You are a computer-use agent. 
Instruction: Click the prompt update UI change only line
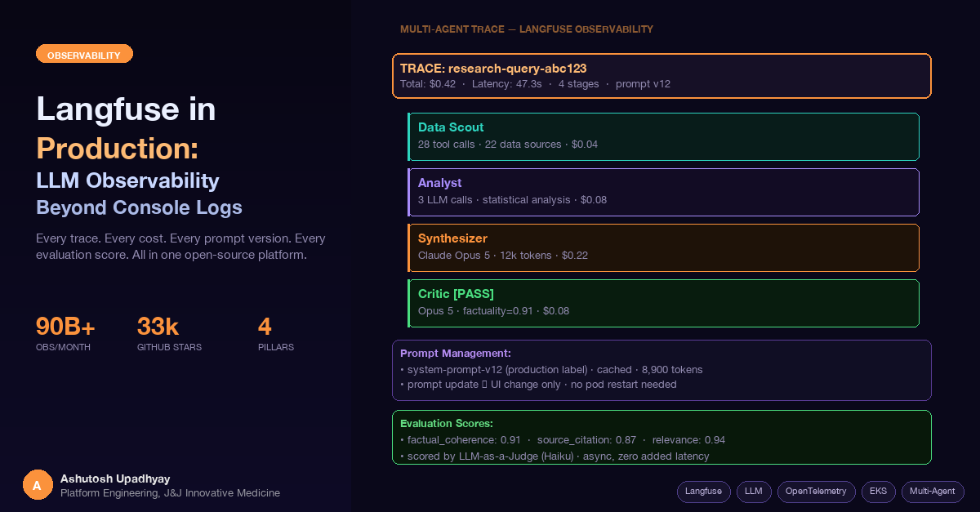click(538, 385)
